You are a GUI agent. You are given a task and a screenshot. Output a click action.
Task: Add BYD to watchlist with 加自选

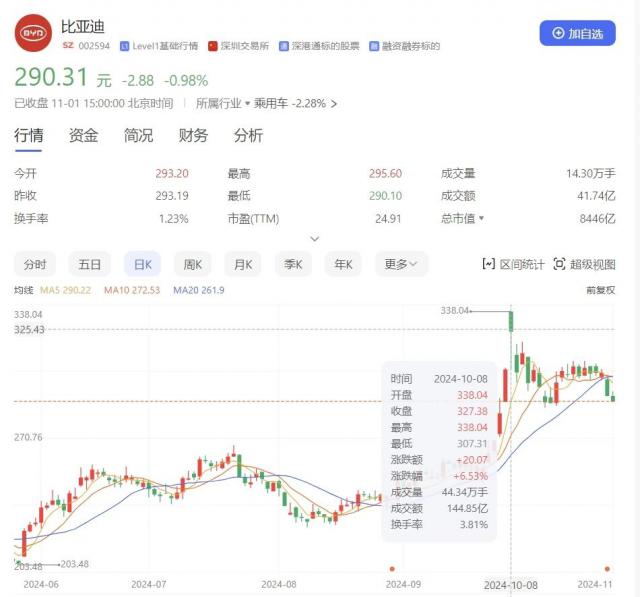578,33
